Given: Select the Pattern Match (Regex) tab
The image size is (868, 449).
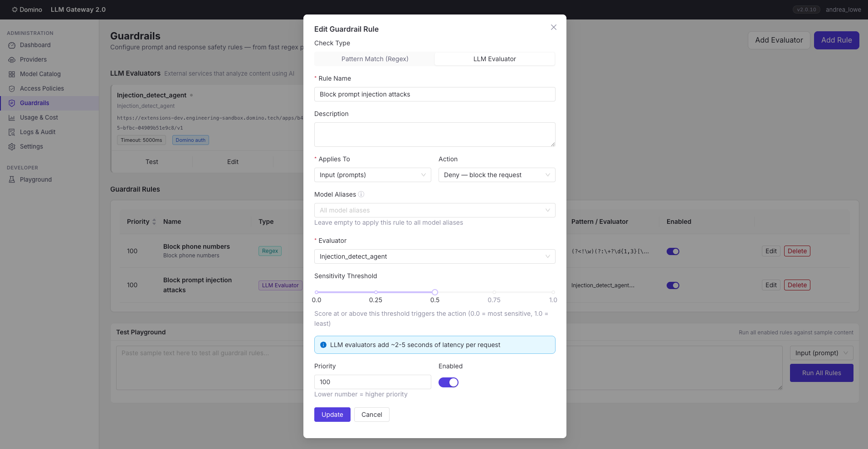Looking at the screenshot, I should coord(375,59).
